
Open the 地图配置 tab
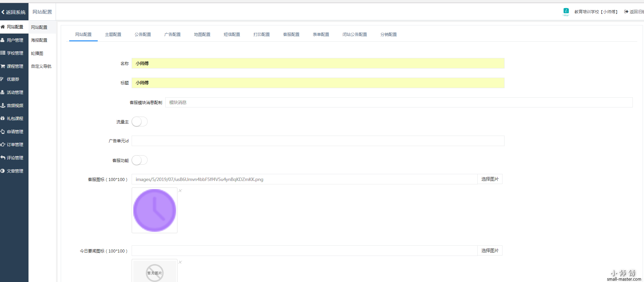pos(202,35)
